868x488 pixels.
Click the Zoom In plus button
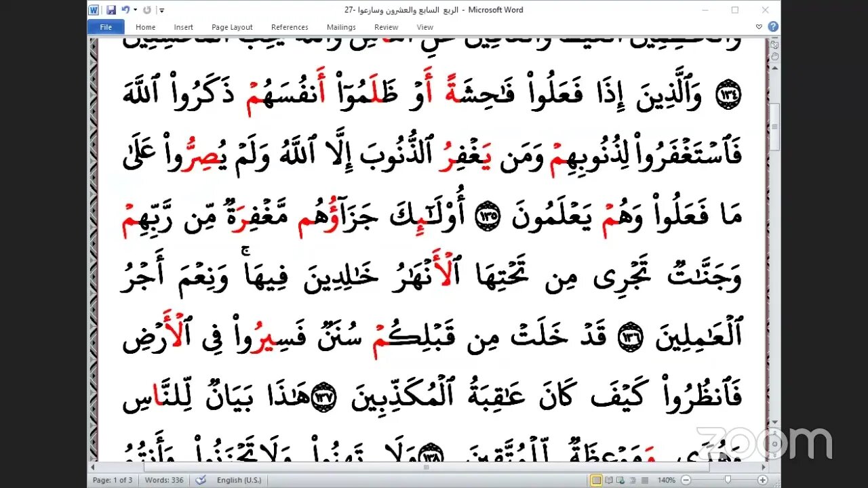pyautogui.click(x=762, y=480)
